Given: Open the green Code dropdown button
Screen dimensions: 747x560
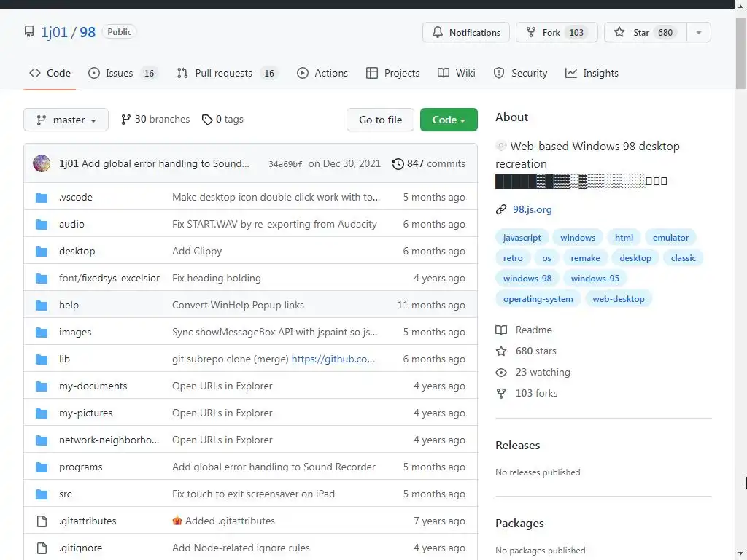Looking at the screenshot, I should (449, 120).
